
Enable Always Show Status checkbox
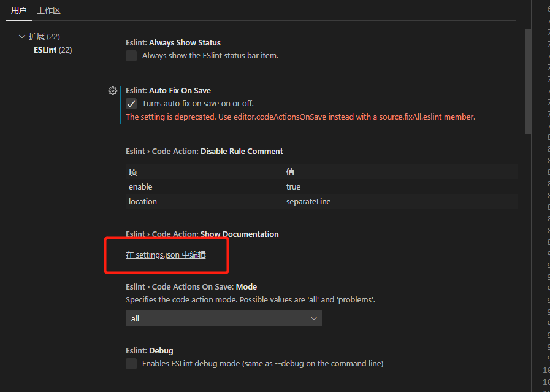[x=131, y=56]
